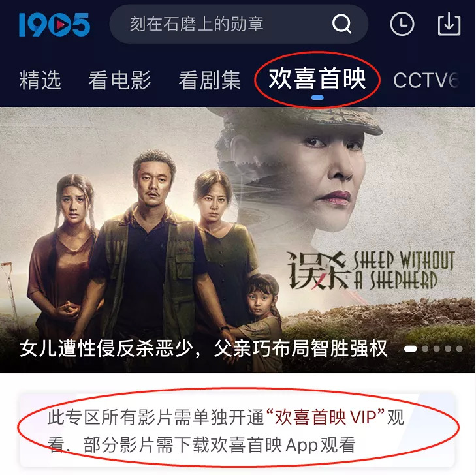
Task: Open the 误杀 movie banner
Action: coord(238,239)
